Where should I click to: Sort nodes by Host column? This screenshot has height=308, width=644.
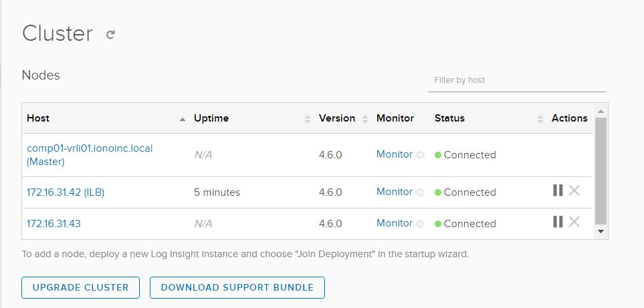(x=183, y=119)
